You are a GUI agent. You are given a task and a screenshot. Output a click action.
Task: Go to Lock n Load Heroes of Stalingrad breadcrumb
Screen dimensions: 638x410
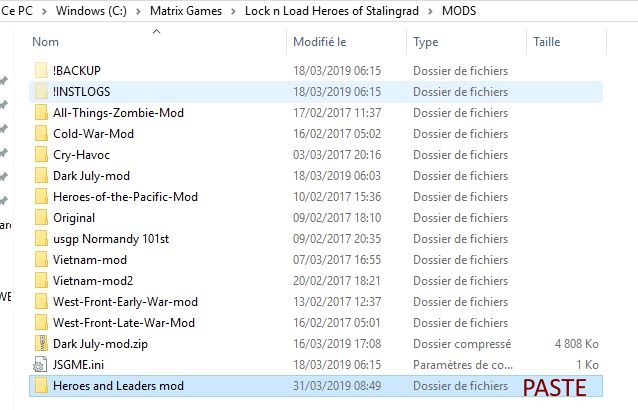pyautogui.click(x=332, y=11)
